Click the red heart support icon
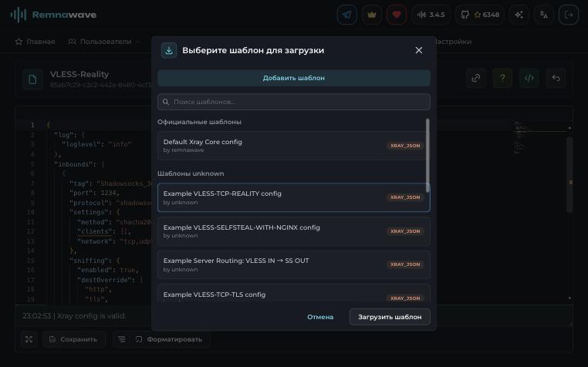Image resolution: width=588 pixels, height=367 pixels. [397, 15]
